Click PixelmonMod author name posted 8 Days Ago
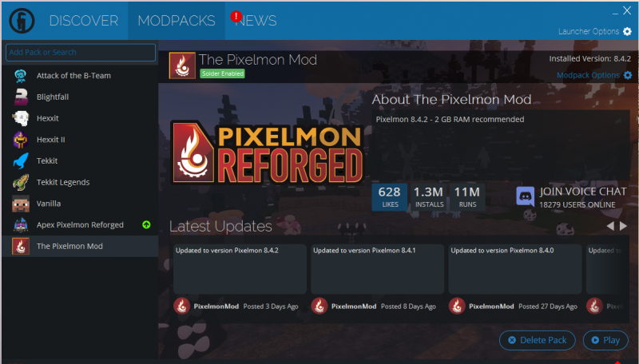The height and width of the screenshot is (364, 639). [x=354, y=307]
